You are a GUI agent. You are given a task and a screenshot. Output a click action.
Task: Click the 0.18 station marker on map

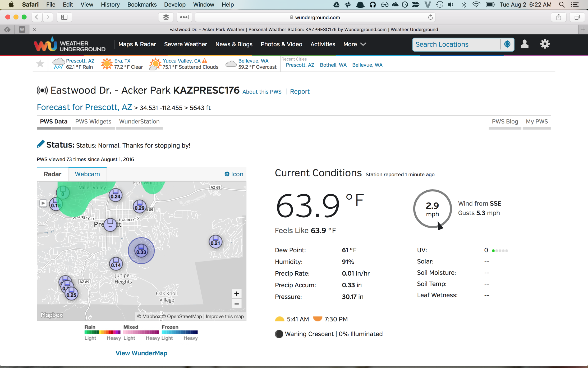click(x=55, y=204)
